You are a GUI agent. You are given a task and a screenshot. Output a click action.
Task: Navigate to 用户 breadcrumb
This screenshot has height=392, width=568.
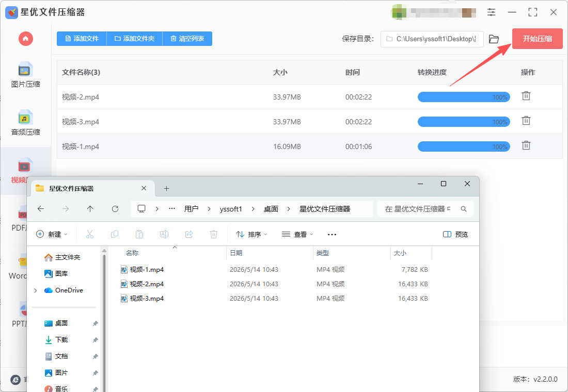coord(191,209)
